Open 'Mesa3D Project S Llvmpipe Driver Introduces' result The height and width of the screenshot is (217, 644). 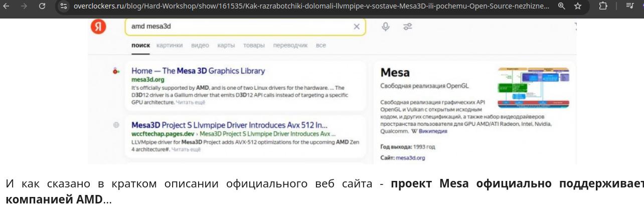(x=229, y=125)
